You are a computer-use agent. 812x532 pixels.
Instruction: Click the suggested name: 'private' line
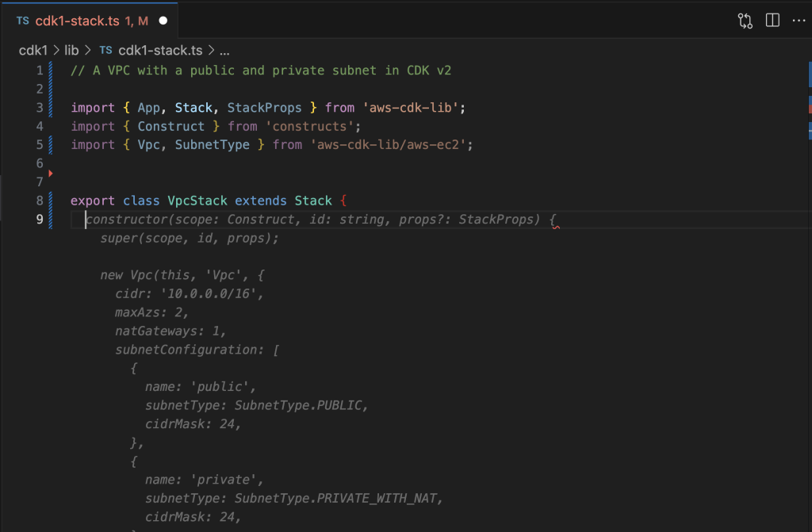pyautogui.click(x=204, y=480)
